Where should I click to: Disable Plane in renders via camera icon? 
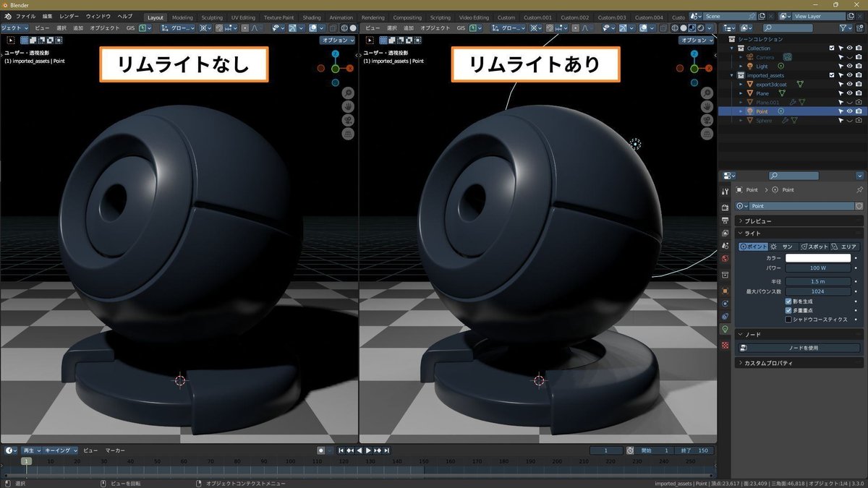[859, 93]
